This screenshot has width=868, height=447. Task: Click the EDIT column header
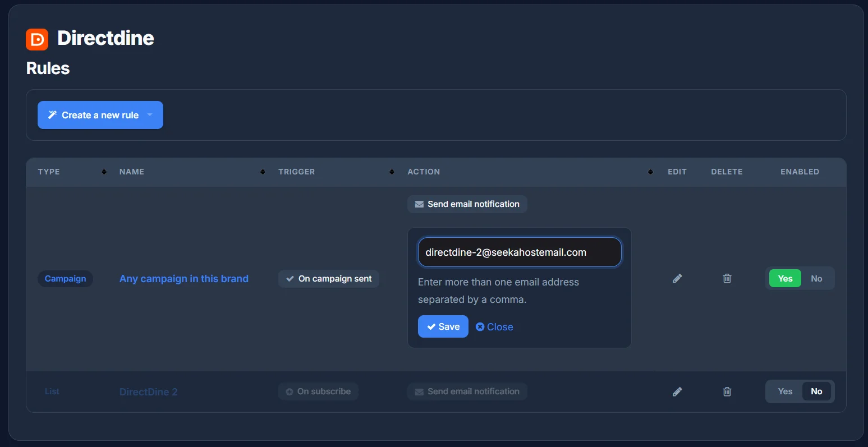pyautogui.click(x=677, y=172)
